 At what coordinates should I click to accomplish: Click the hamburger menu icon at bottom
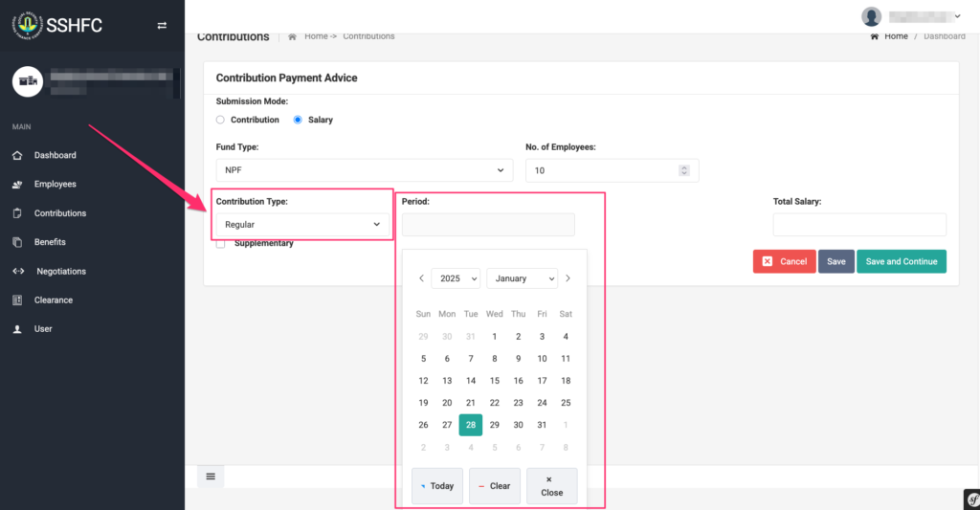pyautogui.click(x=211, y=477)
